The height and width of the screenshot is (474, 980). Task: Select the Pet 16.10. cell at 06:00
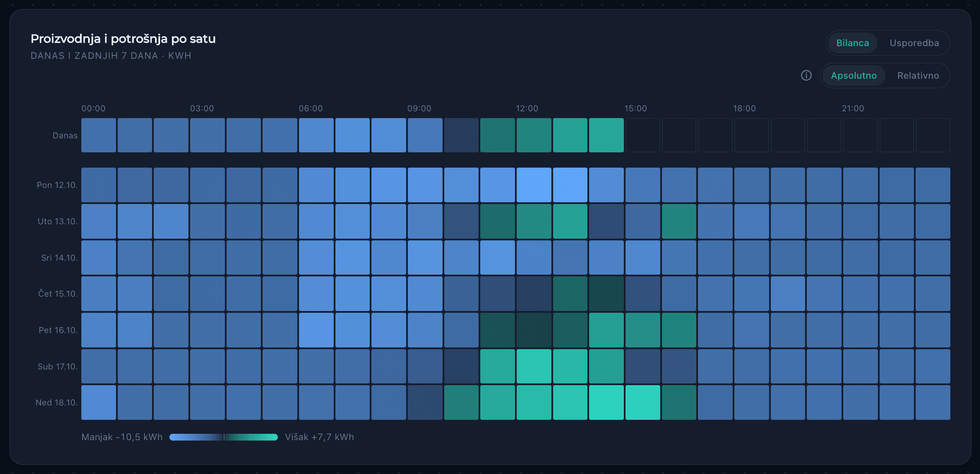316,330
